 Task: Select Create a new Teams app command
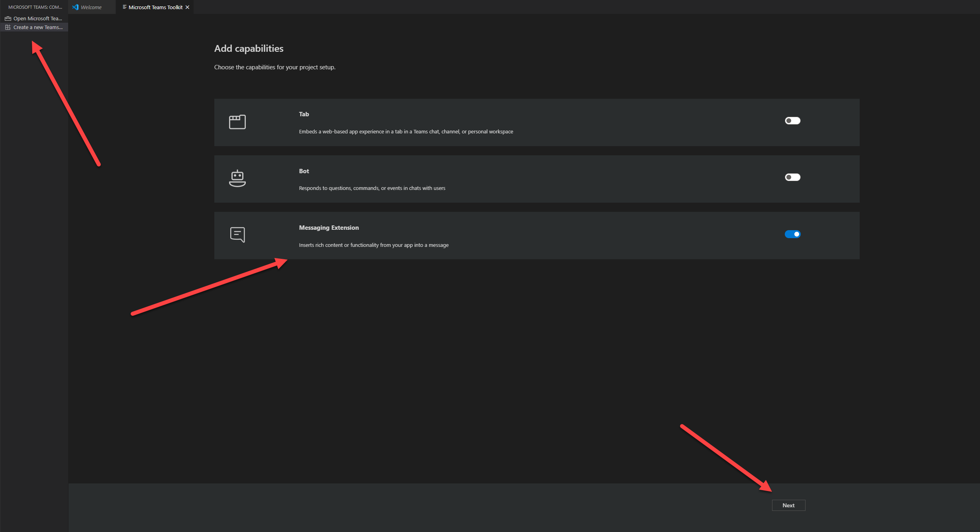pyautogui.click(x=34, y=27)
